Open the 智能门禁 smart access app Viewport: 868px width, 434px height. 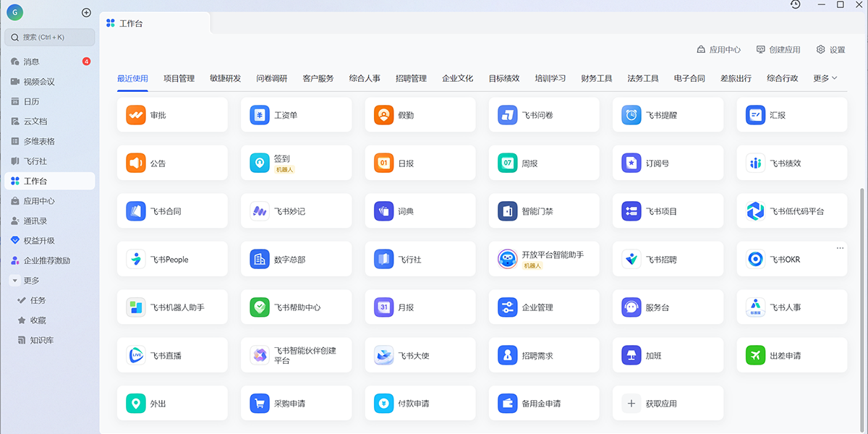coord(544,210)
